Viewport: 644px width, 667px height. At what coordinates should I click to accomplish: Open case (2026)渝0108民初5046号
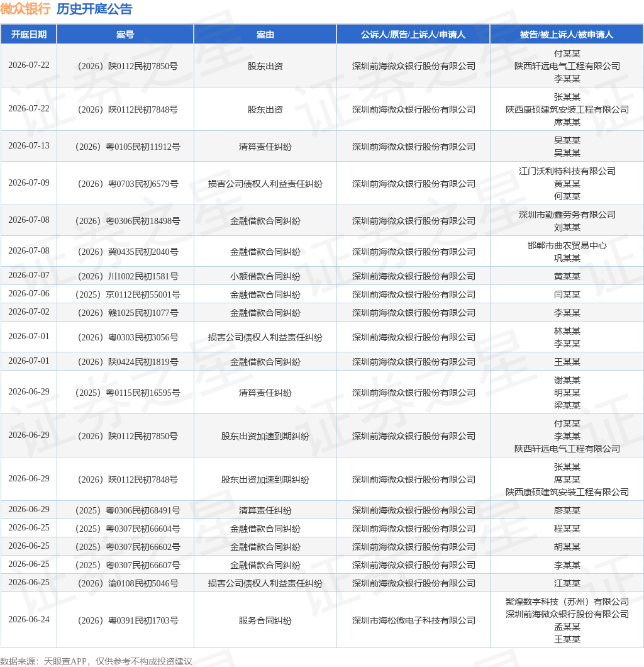pyautogui.click(x=128, y=583)
